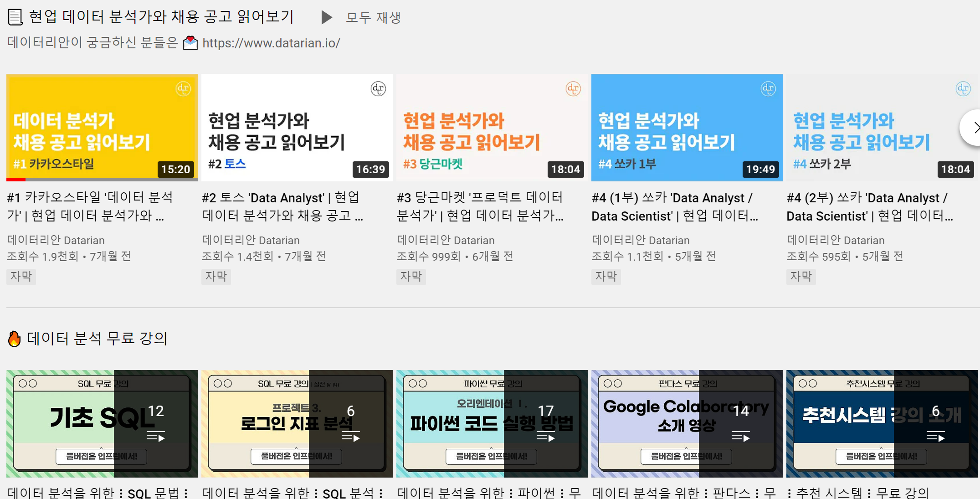Image resolution: width=980 pixels, height=499 pixels.
Task: Open the 파이썬 코드 실행 방법 playlist thumbnail
Action: 492,423
